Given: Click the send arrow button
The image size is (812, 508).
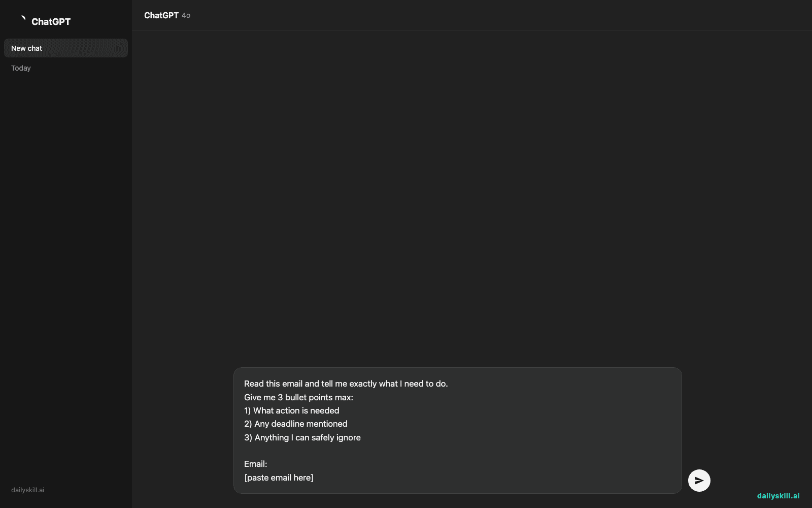Looking at the screenshot, I should coord(699,481).
